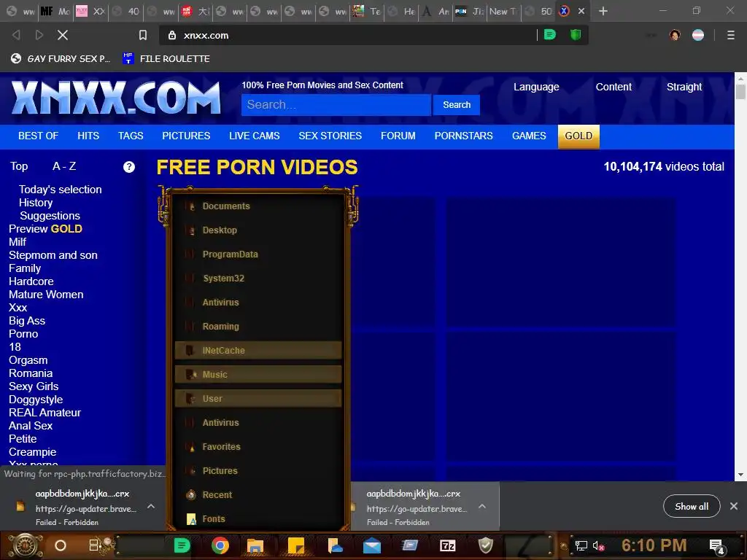Open the TAGS menu item
Image resolution: width=747 pixels, height=560 pixels.
(131, 136)
